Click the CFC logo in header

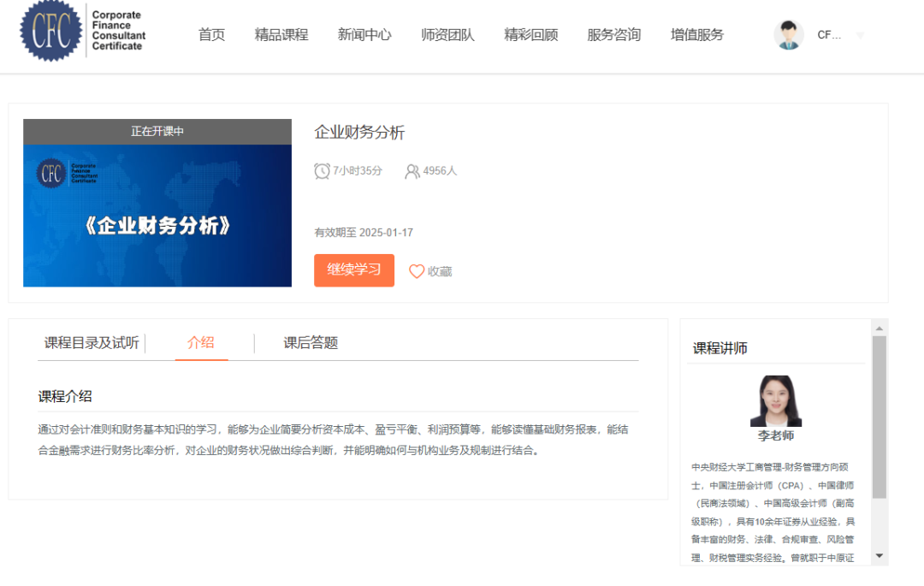(x=83, y=31)
